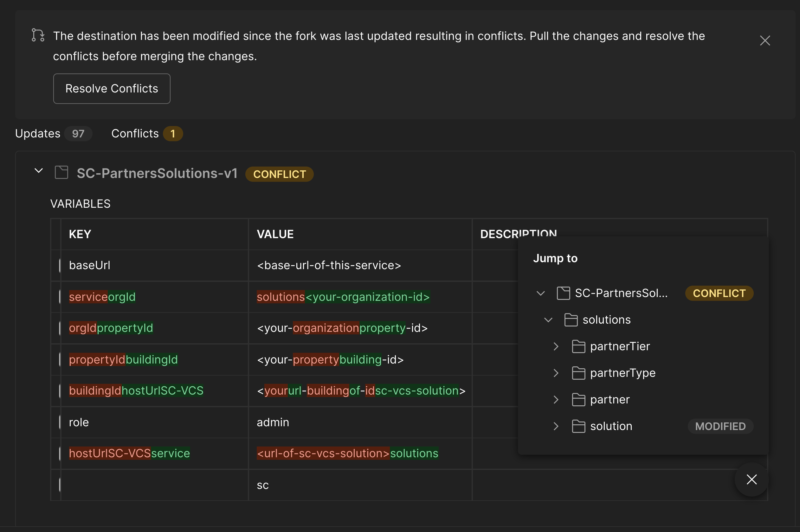The width and height of the screenshot is (800, 532).
Task: Dismiss the conflict warning banner
Action: [765, 41]
